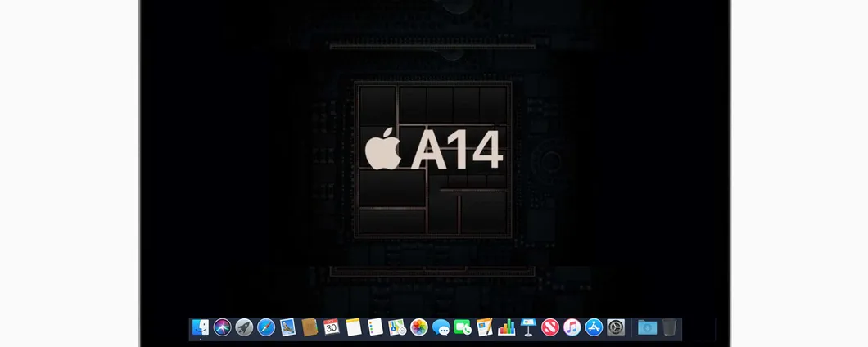This screenshot has width=868, height=347.
Task: Open Downloads folder in dock
Action: tap(647, 327)
